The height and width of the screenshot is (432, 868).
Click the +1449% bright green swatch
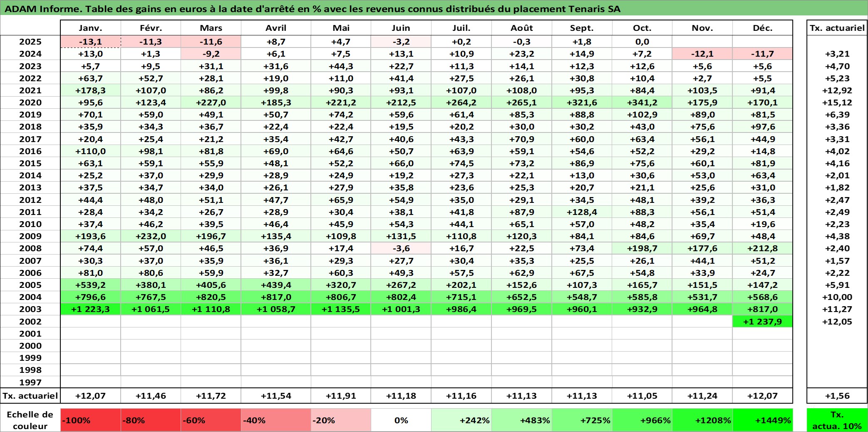coord(763,420)
